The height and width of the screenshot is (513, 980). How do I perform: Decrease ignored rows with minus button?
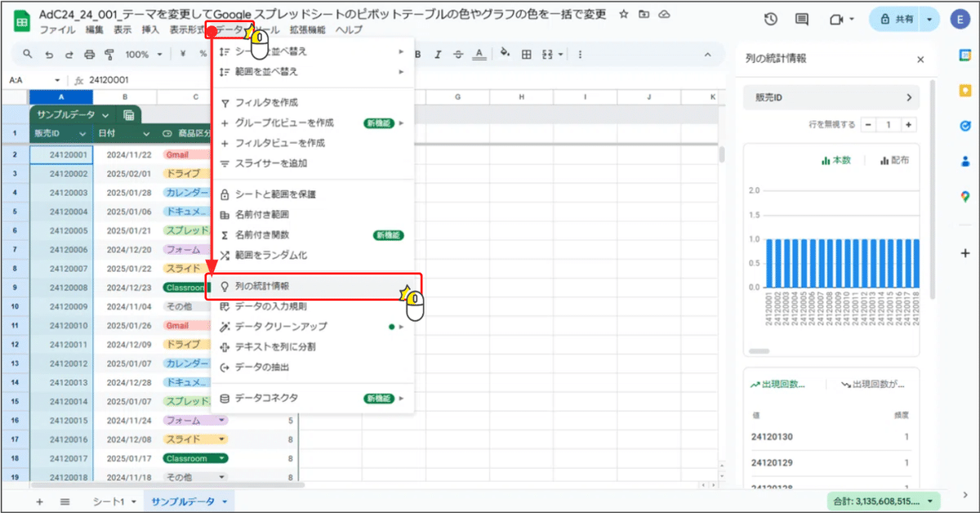(868, 125)
